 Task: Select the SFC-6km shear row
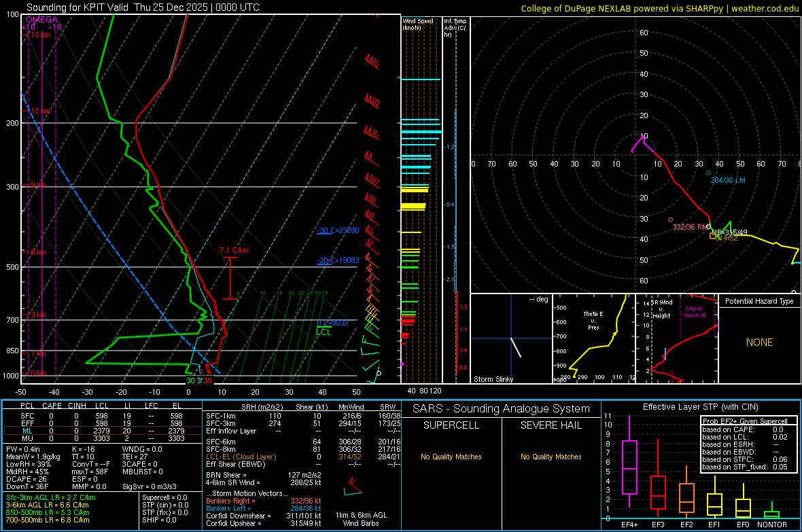coord(303,442)
